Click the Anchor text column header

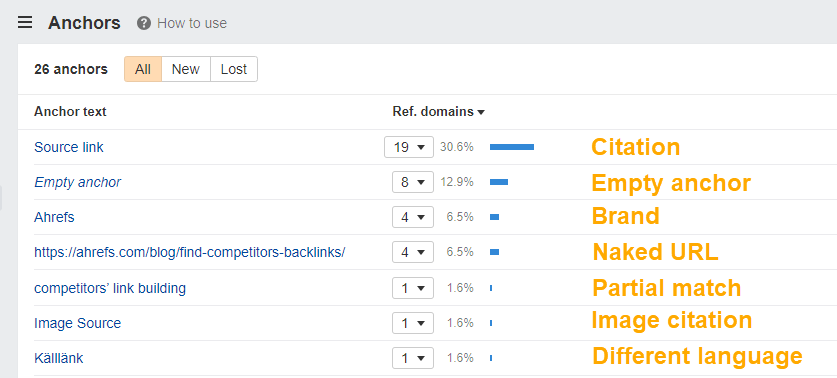[x=70, y=112]
